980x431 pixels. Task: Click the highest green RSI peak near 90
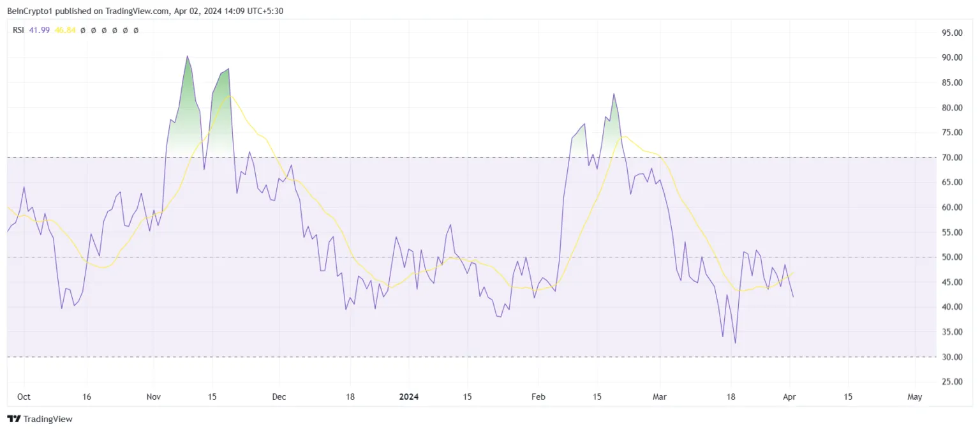187,57
